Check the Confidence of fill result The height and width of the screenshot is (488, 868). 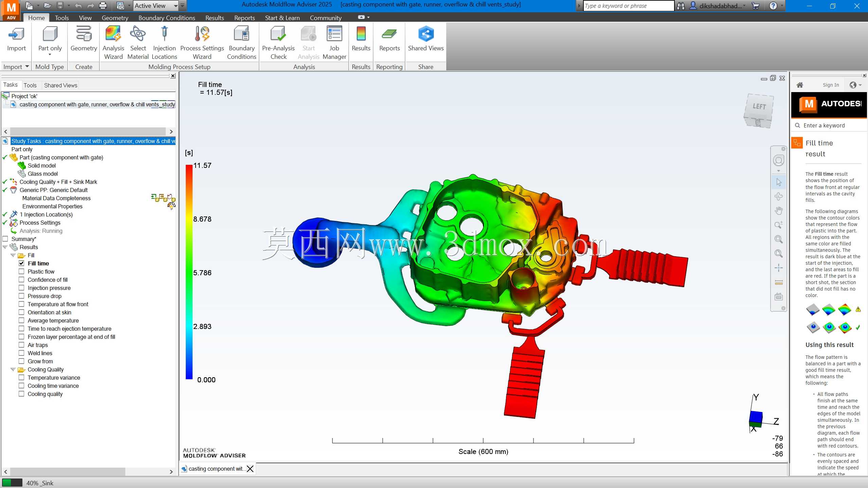coord(21,280)
